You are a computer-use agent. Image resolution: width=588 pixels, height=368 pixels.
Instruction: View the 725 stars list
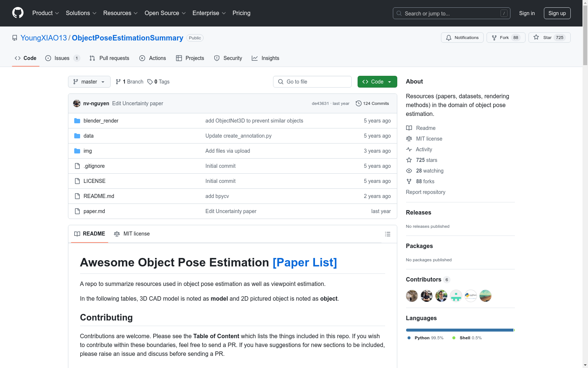422,160
